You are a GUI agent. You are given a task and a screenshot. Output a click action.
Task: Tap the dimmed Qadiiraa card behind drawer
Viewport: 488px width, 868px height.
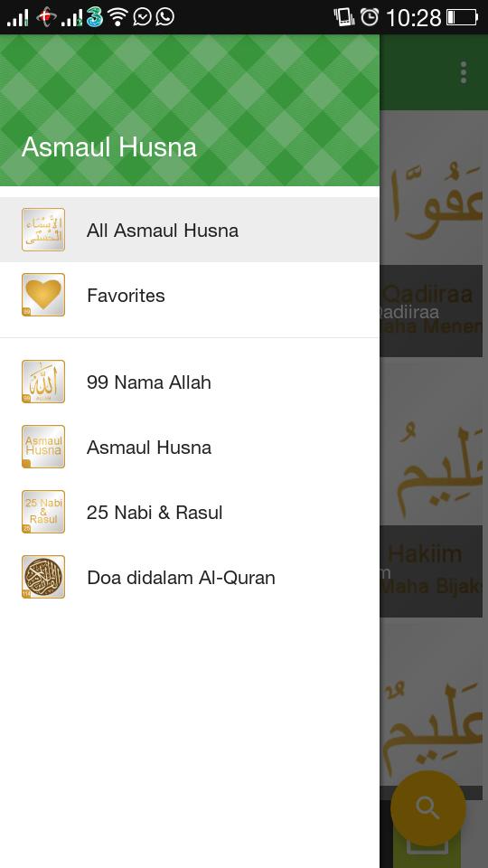click(x=431, y=310)
